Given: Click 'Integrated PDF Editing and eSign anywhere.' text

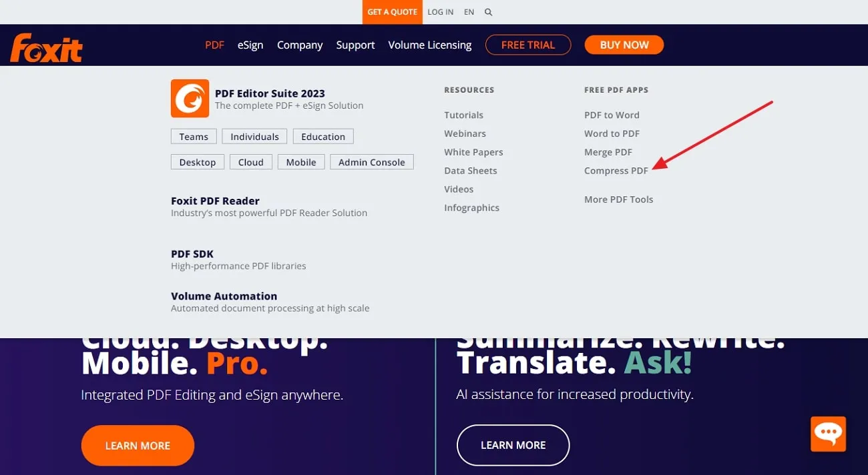Looking at the screenshot, I should 212,395.
